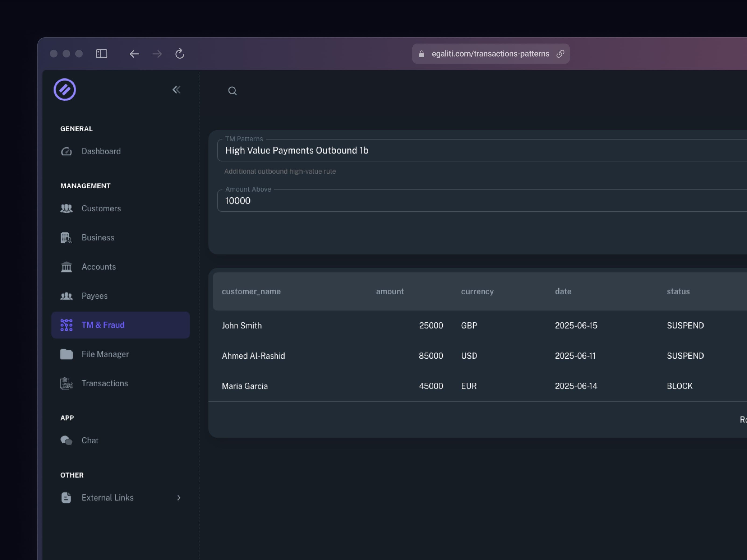
Task: Copy page link via chain icon
Action: click(560, 54)
